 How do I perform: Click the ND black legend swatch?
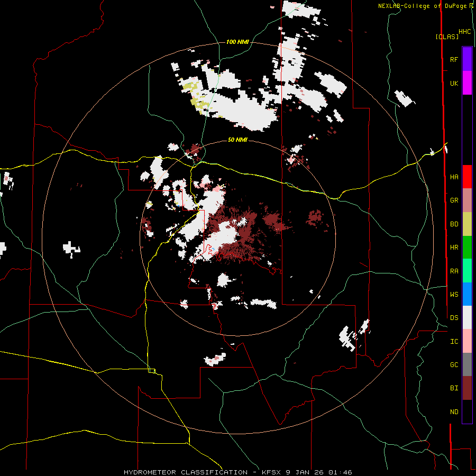467,411
